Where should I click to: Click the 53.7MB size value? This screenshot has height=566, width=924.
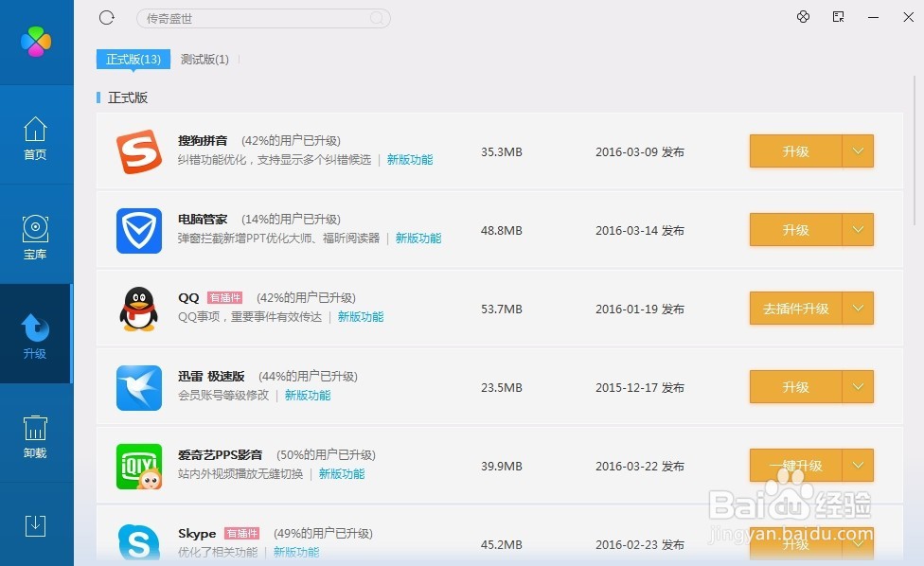(x=502, y=310)
